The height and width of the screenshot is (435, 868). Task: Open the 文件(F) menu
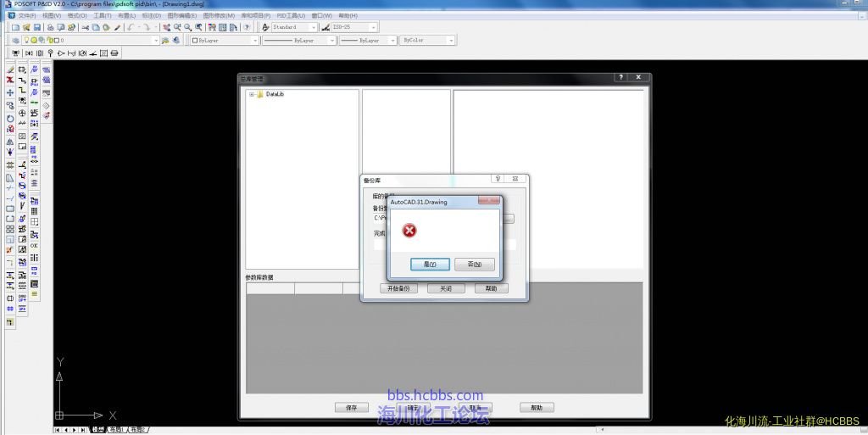pyautogui.click(x=27, y=15)
